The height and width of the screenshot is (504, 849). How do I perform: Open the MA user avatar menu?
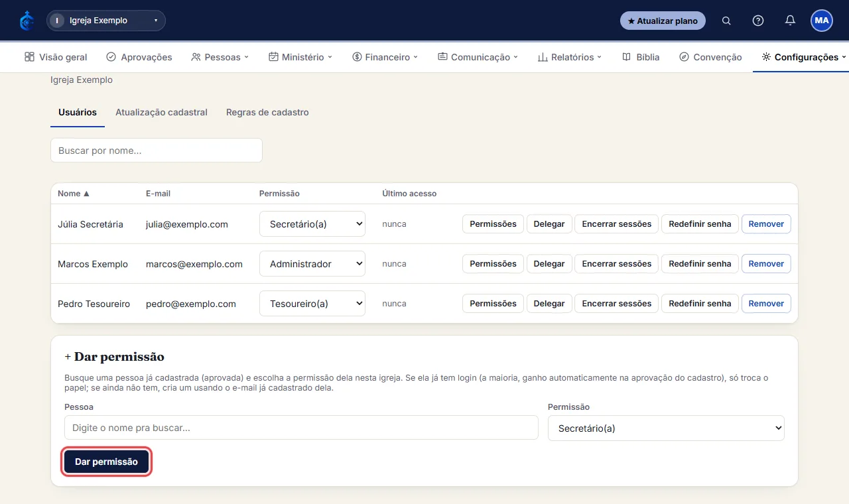[822, 21]
